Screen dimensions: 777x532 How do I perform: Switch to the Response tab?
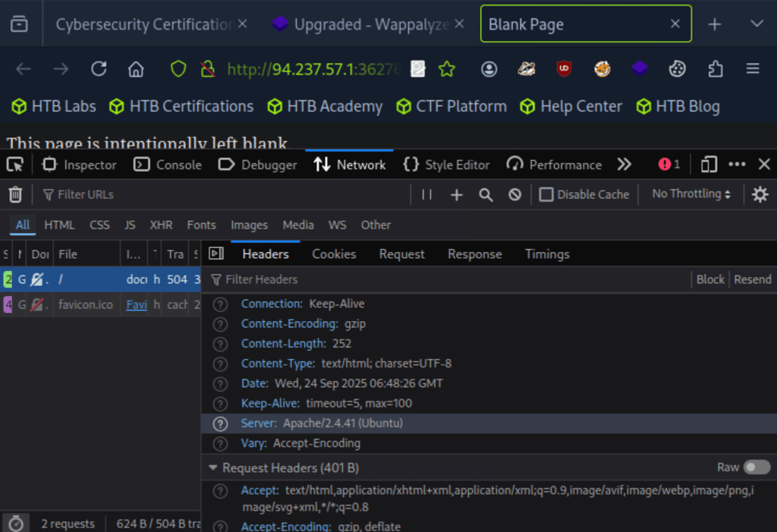(x=474, y=254)
